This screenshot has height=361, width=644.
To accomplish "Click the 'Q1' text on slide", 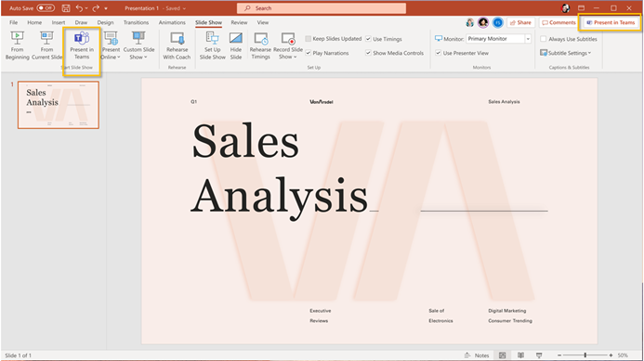I will tap(194, 102).
